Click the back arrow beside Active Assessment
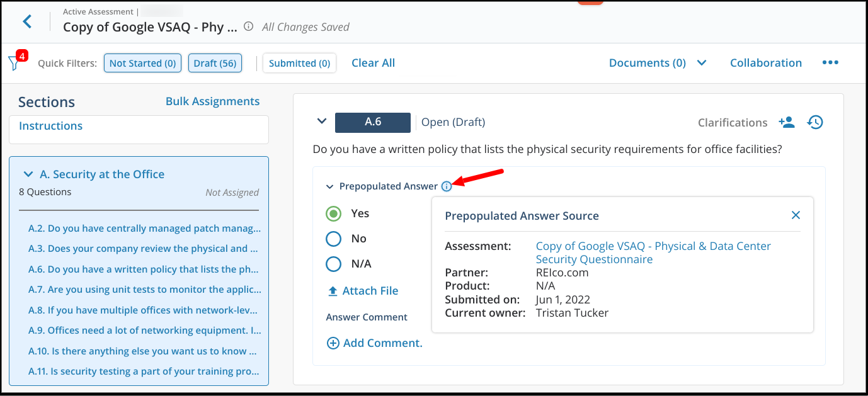Screen dimensions: 868x396 coord(26,21)
